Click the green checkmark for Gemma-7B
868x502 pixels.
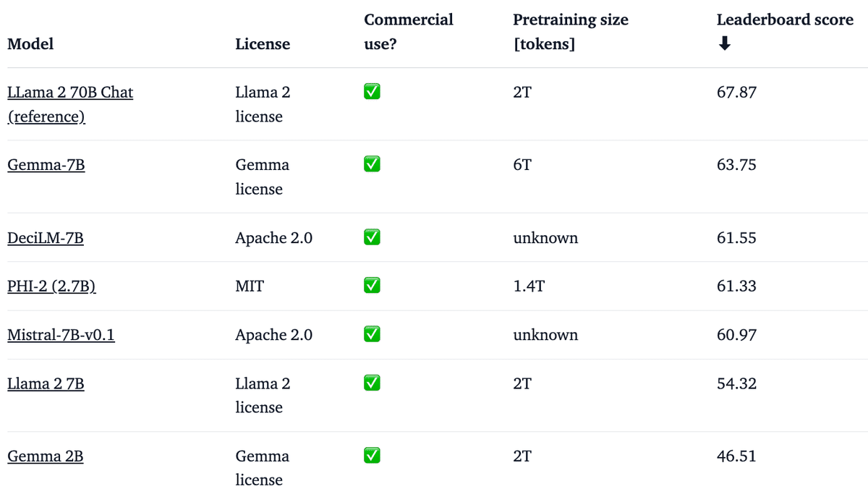tap(372, 165)
